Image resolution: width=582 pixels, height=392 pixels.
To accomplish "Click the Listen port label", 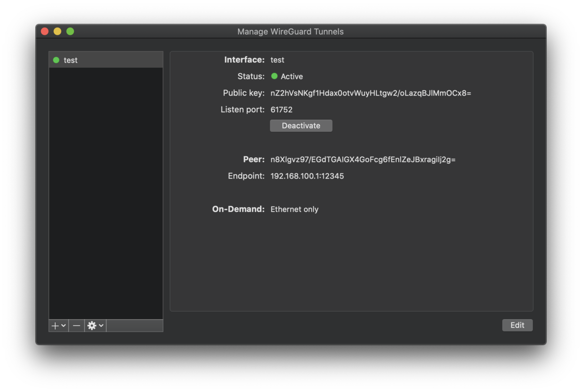I will point(243,110).
